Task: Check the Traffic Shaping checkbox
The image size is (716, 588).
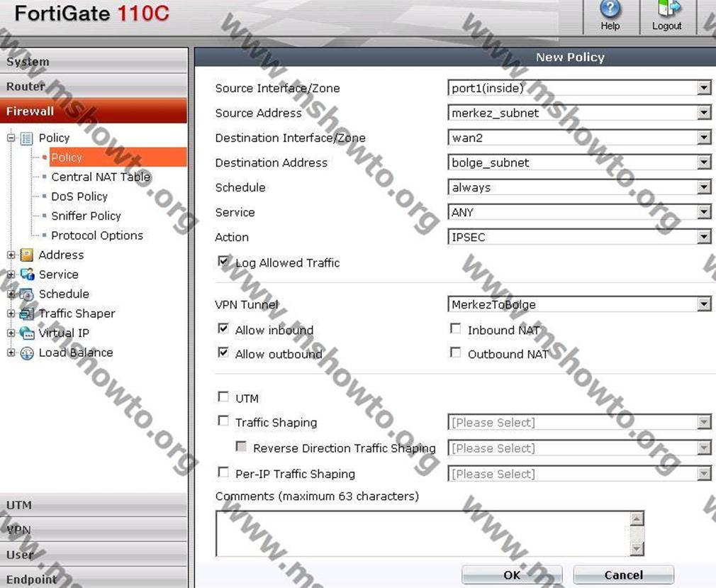Action: coord(223,421)
